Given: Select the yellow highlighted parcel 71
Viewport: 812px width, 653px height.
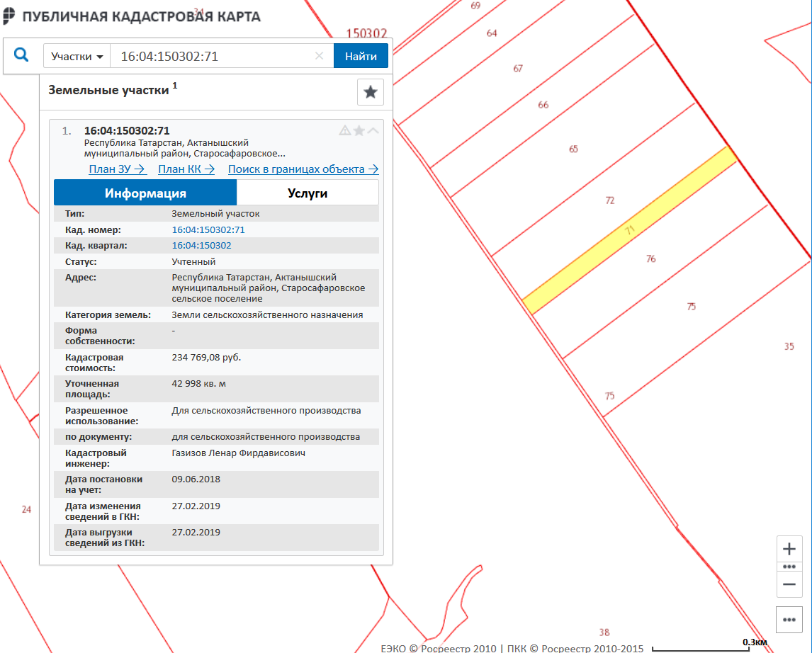Looking at the screenshot, I should 629,230.
